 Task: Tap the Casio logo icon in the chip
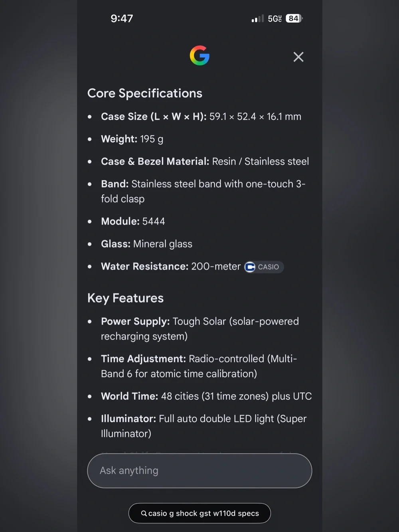[x=250, y=267]
